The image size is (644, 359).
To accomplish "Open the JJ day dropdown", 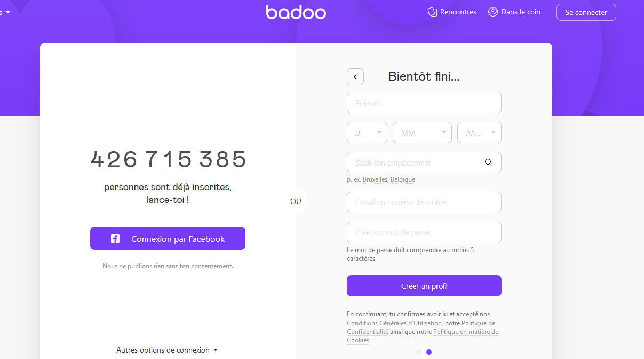I will 367,132.
